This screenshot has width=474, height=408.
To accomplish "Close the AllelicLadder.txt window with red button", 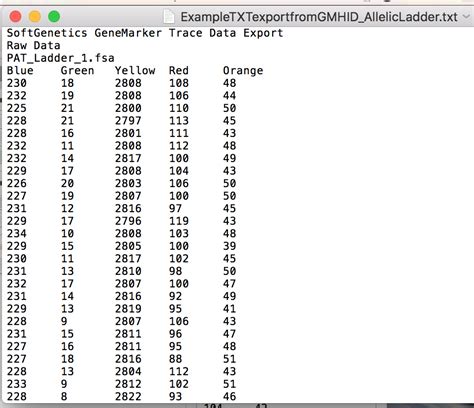I will click(16, 16).
